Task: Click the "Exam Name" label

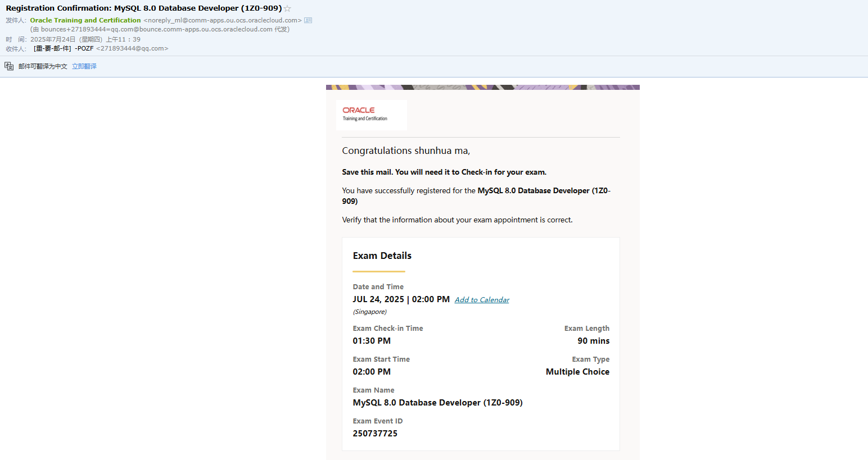Action: pyautogui.click(x=374, y=390)
